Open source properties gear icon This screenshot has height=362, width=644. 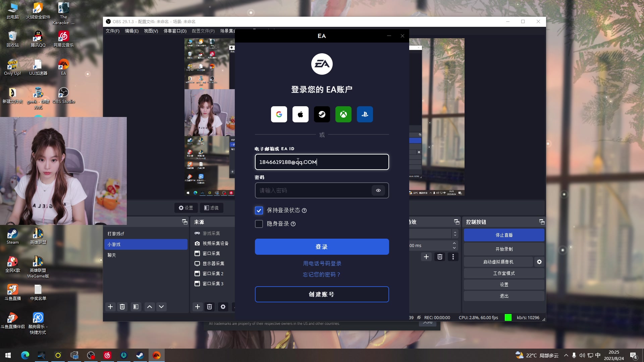(223, 307)
